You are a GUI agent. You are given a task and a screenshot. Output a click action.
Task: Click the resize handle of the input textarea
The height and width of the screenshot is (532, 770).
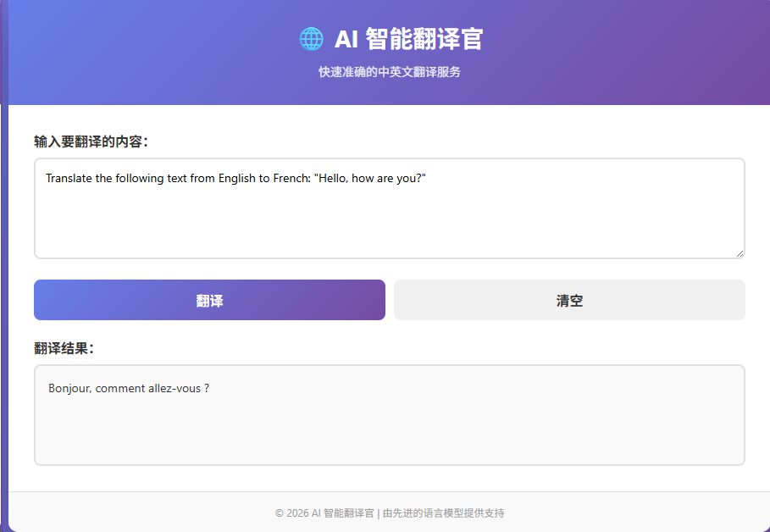click(x=739, y=252)
